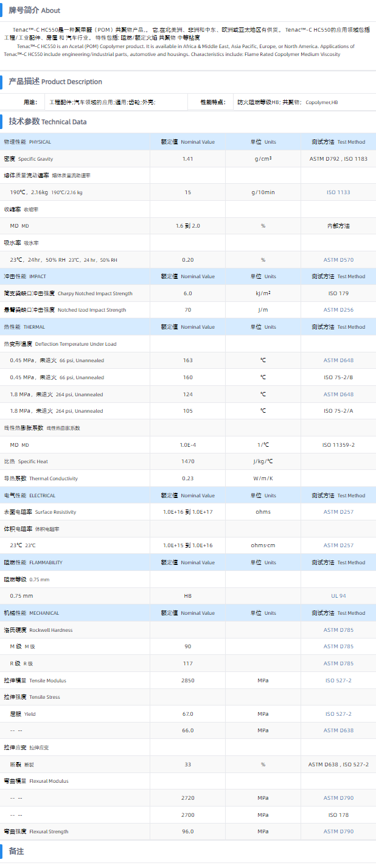The height and width of the screenshot is (868, 376).
Task: Open ASTM D790 link in the 2720 MPa row
Action: tap(338, 798)
